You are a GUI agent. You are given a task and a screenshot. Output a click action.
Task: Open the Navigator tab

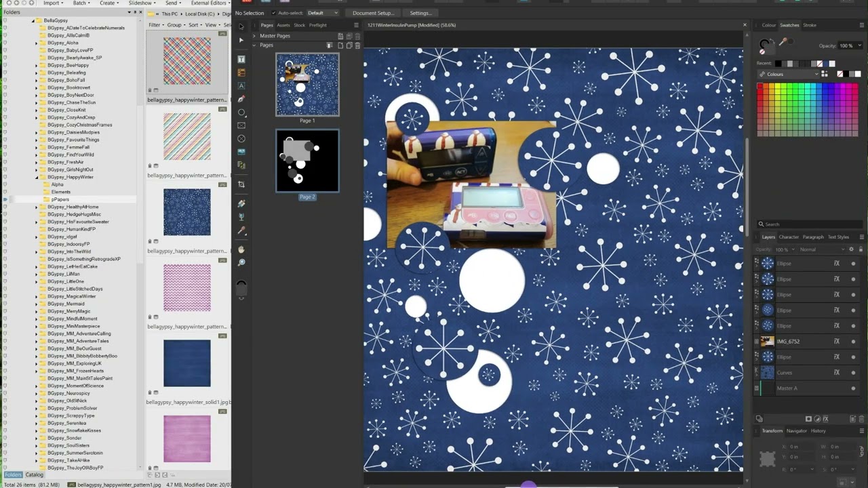(797, 431)
